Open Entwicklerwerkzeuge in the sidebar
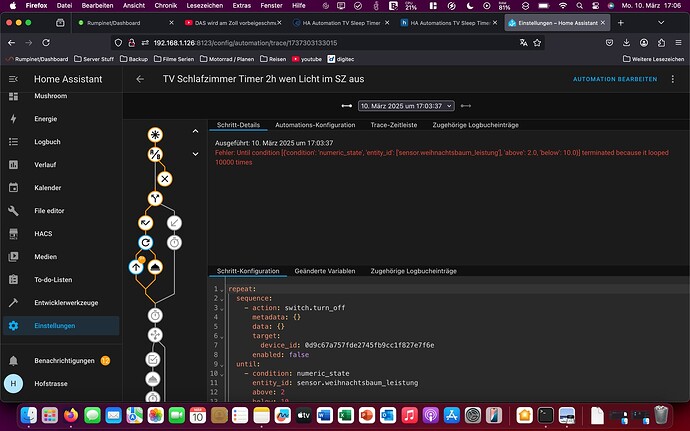Viewport: 690px width, 431px height. click(61, 303)
